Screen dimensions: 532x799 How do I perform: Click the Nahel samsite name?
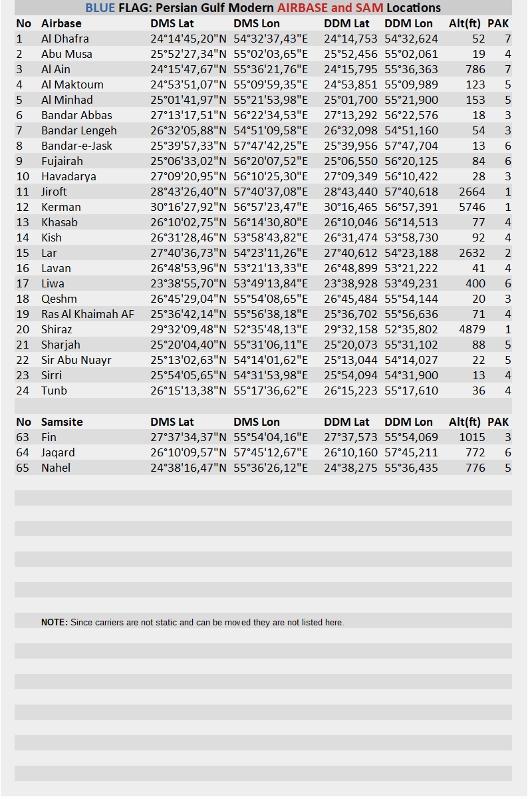coord(56,468)
